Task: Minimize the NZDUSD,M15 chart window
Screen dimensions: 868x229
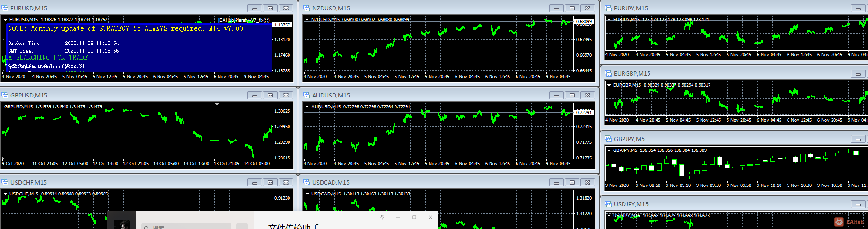Action: [556, 9]
